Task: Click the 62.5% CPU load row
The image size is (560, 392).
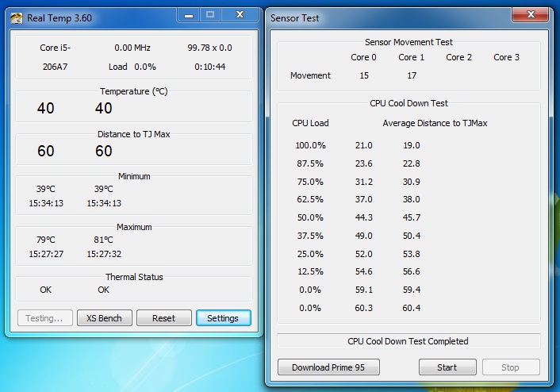Action: pyautogui.click(x=310, y=199)
